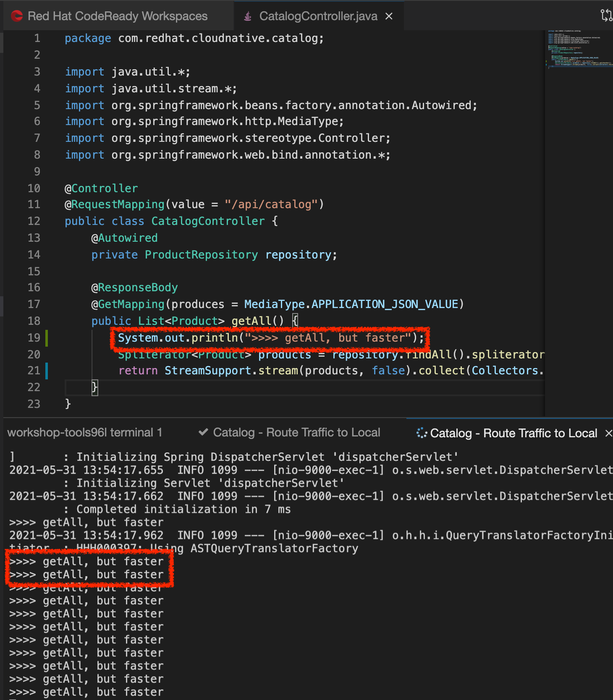Click line number 12 in the gutter
The height and width of the screenshot is (700, 613).
pos(34,221)
